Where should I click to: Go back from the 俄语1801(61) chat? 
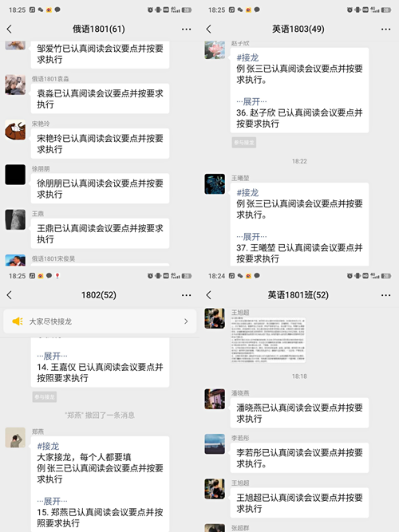point(9,30)
